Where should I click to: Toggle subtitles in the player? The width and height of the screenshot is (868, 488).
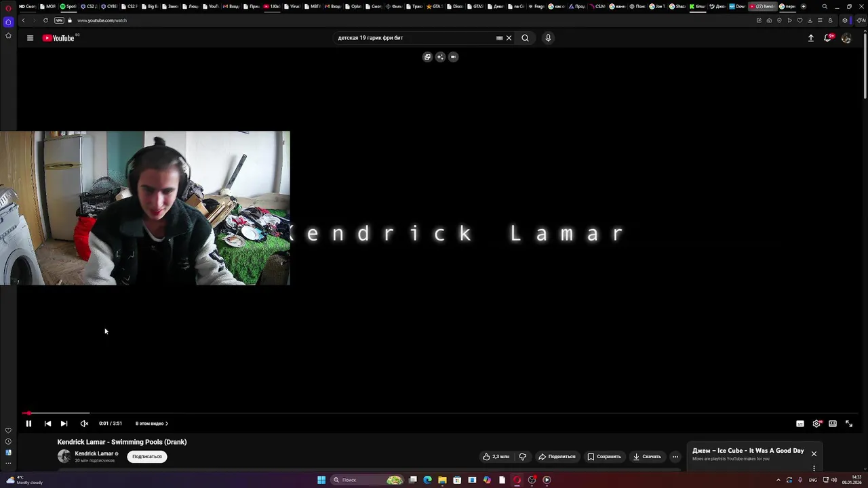(800, 424)
